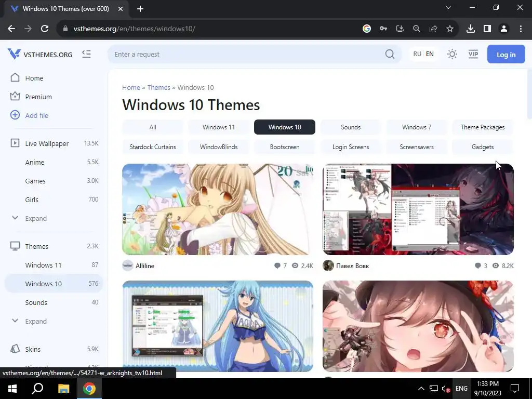Click the share page icon
The height and width of the screenshot is (399, 532).
tap(433, 29)
